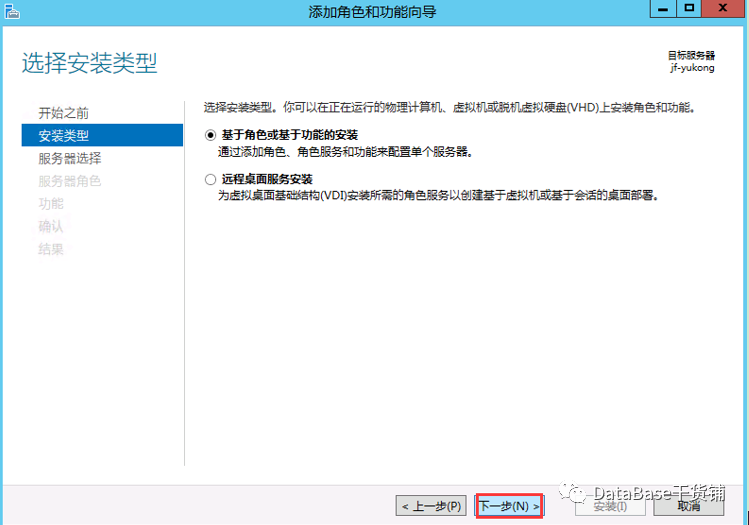Select the 远程桌面服务安装 radio option
This screenshot has width=749, height=525.
pyautogui.click(x=210, y=180)
